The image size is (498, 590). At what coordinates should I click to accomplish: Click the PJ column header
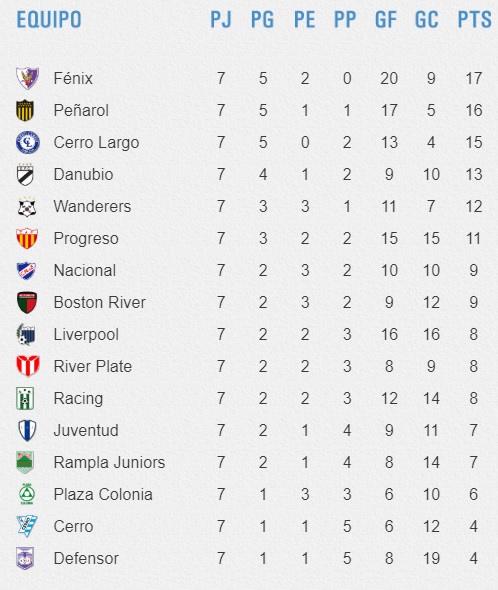(221, 20)
